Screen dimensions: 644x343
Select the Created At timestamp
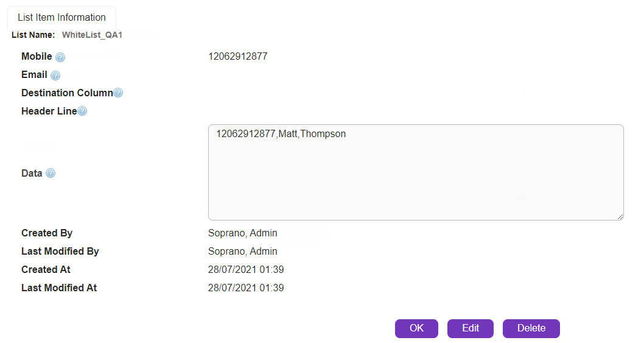(246, 269)
